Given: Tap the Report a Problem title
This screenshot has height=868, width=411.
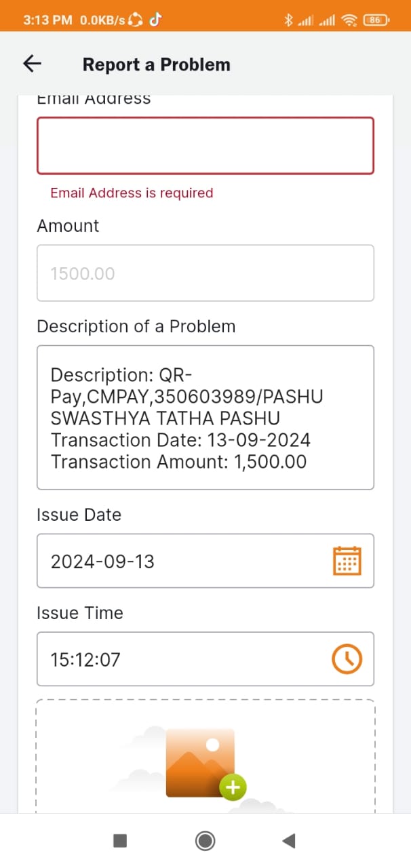Looking at the screenshot, I should [x=157, y=64].
